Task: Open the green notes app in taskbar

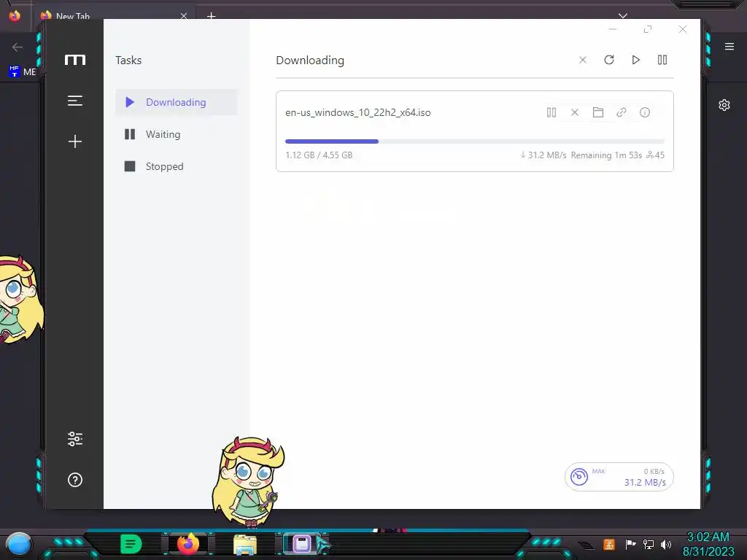Action: tap(131, 544)
